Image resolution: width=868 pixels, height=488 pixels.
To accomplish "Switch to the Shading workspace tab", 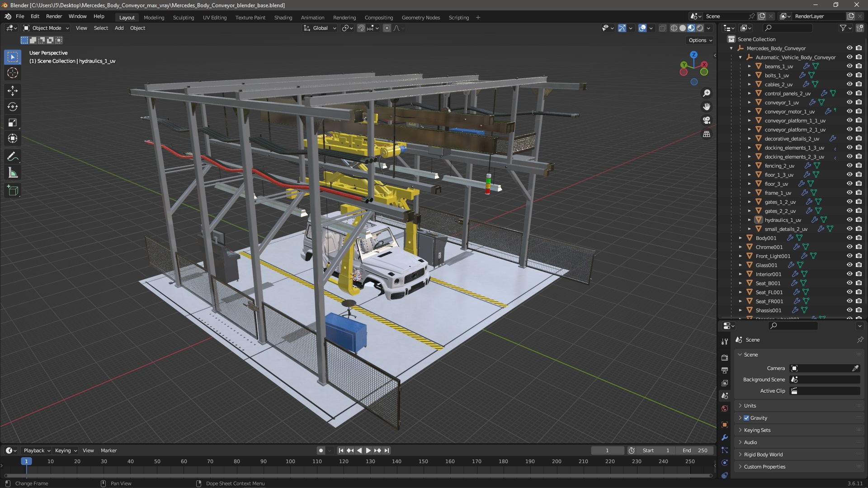I will 283,18.
